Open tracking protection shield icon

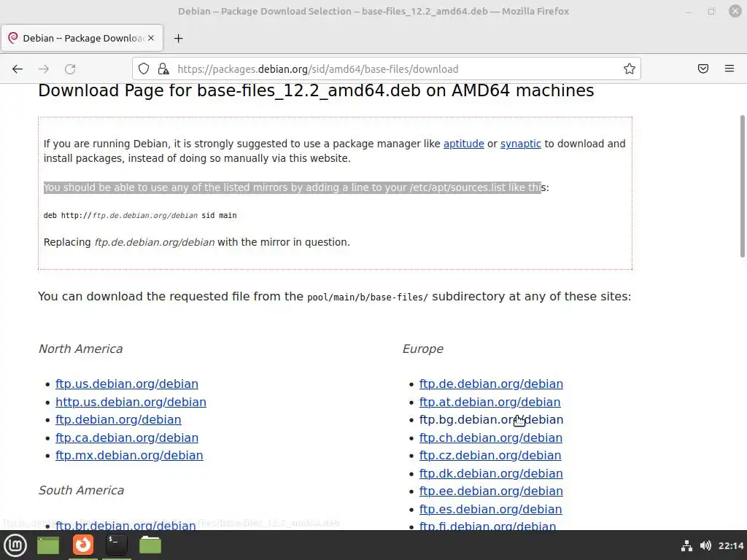[144, 69]
